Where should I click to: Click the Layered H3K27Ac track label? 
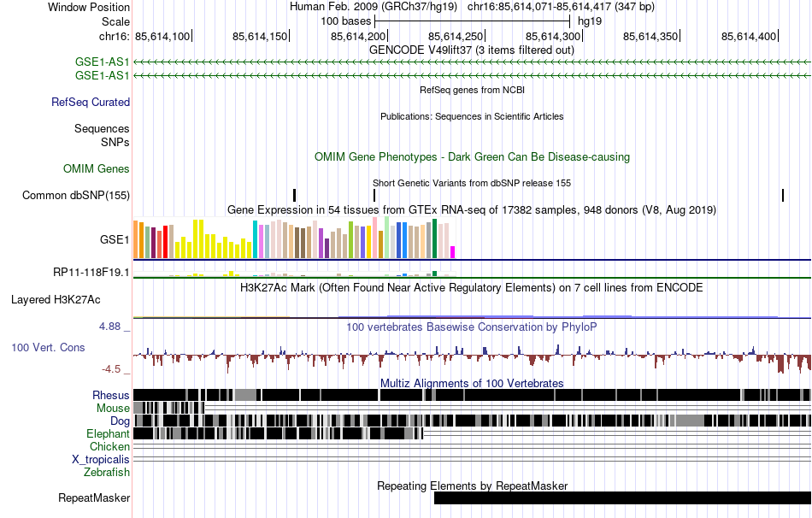click(56, 300)
